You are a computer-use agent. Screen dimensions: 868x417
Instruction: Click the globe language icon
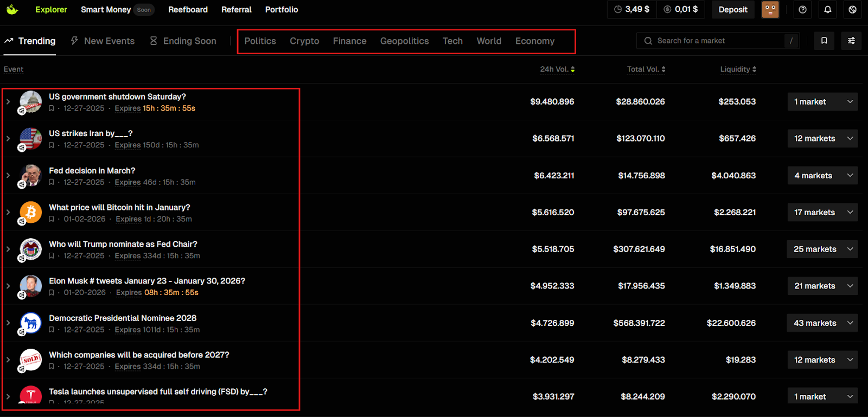tap(853, 9)
